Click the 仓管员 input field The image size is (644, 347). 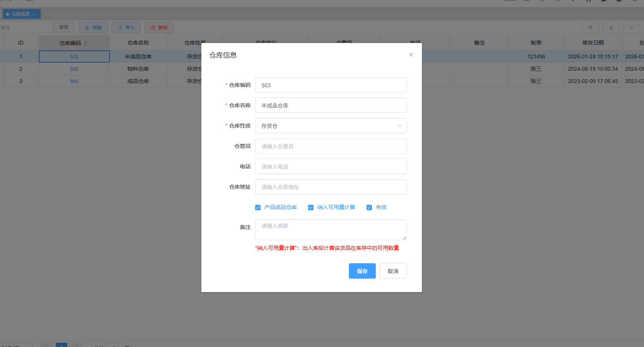pos(330,146)
